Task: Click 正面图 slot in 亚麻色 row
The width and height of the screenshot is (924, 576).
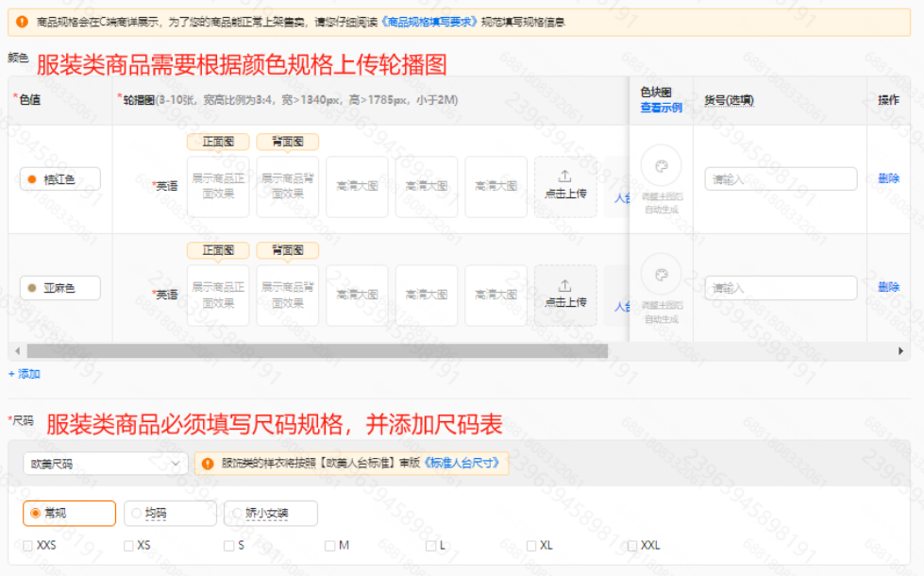Action: 218,296
